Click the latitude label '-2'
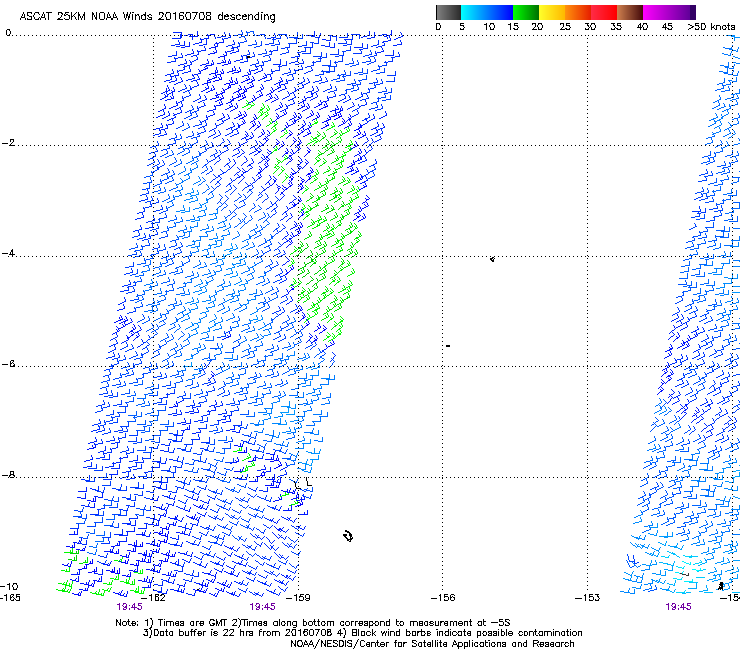The width and height of the screenshot is (740, 650). pos(8,143)
